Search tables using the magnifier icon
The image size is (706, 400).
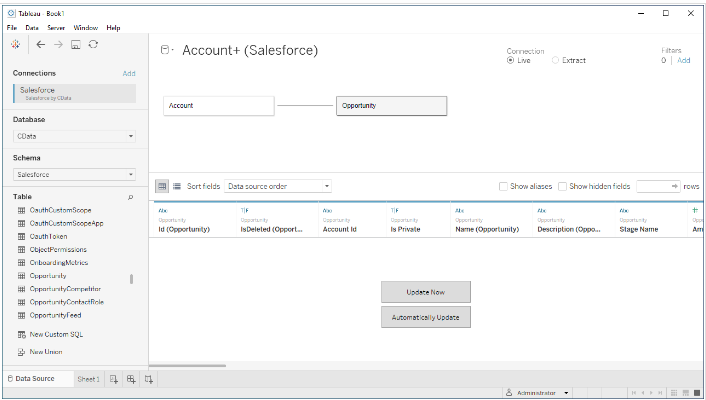click(131, 197)
